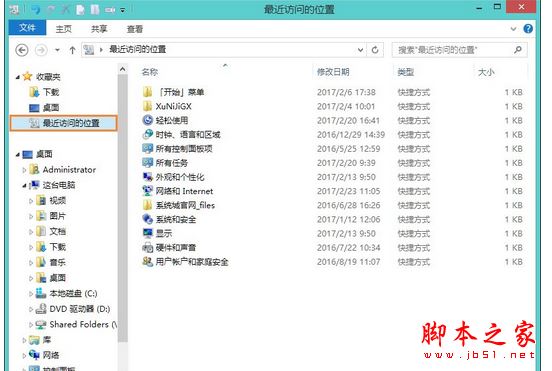The height and width of the screenshot is (371, 552).
Task: Click date 2016/8/19 11:07
Action: tap(349, 262)
